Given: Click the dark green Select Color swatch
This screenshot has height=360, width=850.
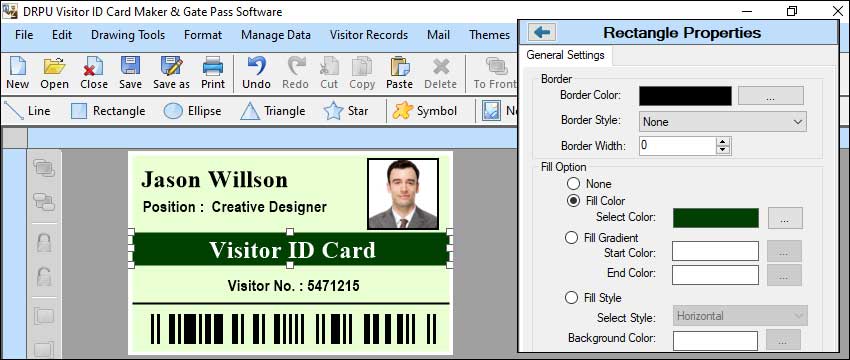Looking at the screenshot, I should 716,218.
